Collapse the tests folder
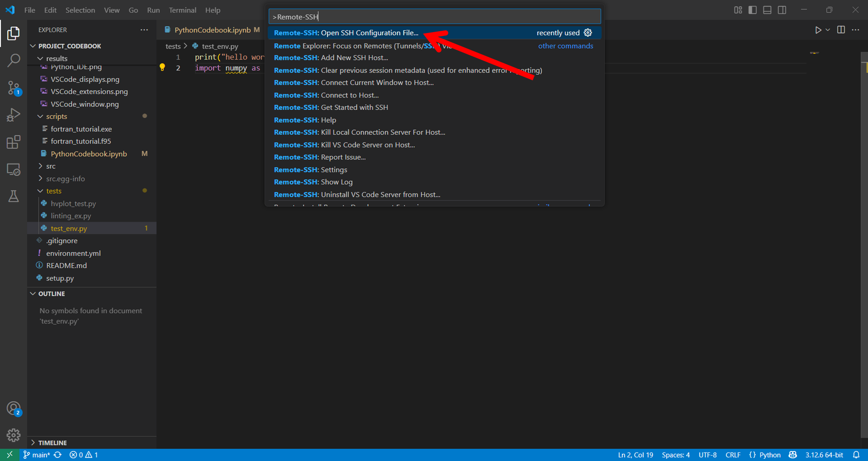 tap(53, 191)
